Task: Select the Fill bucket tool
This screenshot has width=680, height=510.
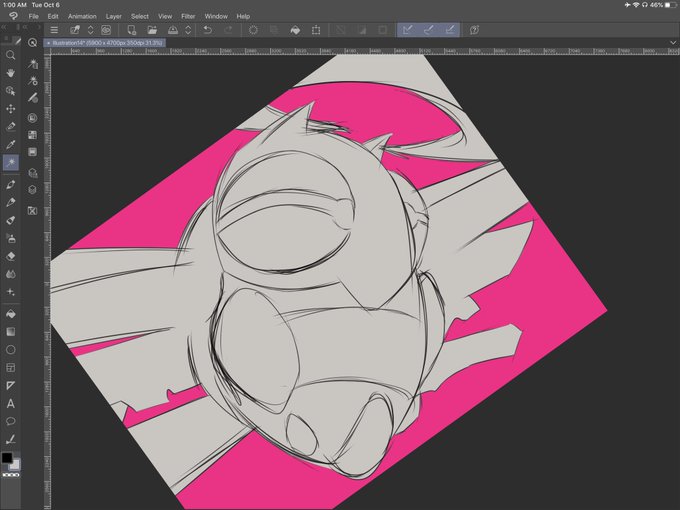Action: [10, 314]
